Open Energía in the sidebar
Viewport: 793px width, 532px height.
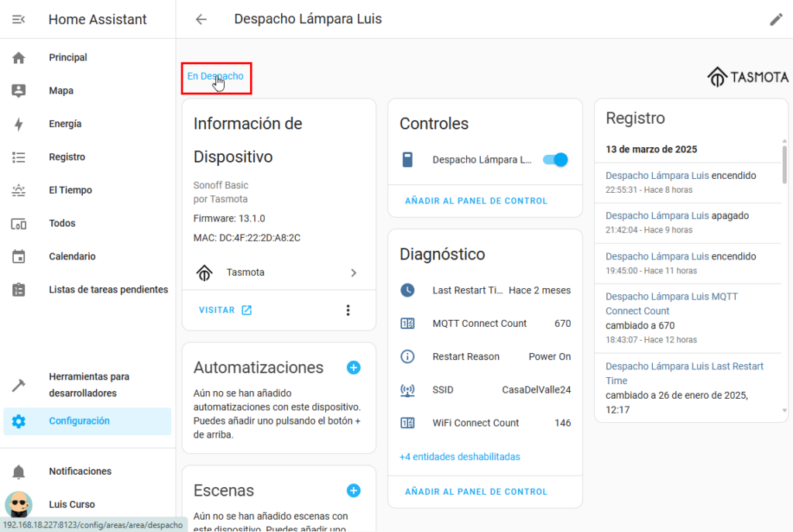(x=65, y=124)
